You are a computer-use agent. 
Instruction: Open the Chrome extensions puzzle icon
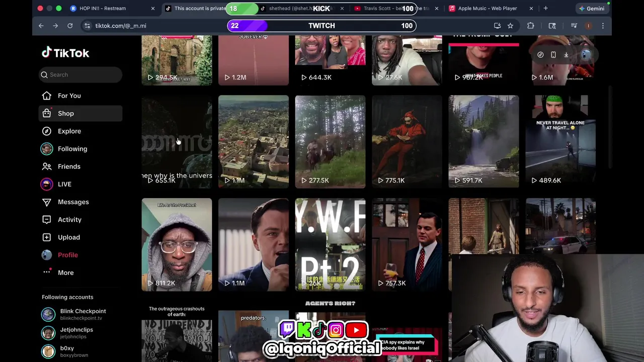pyautogui.click(x=530, y=26)
